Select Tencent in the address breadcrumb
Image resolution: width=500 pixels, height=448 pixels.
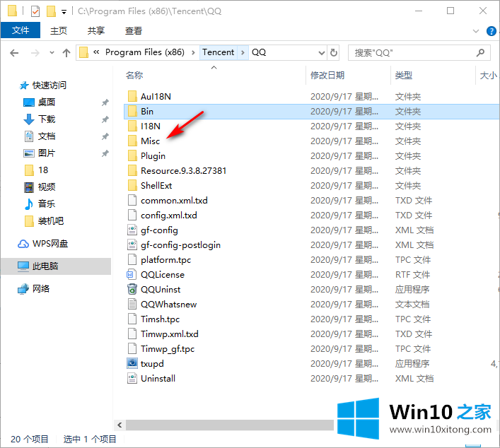click(x=218, y=52)
